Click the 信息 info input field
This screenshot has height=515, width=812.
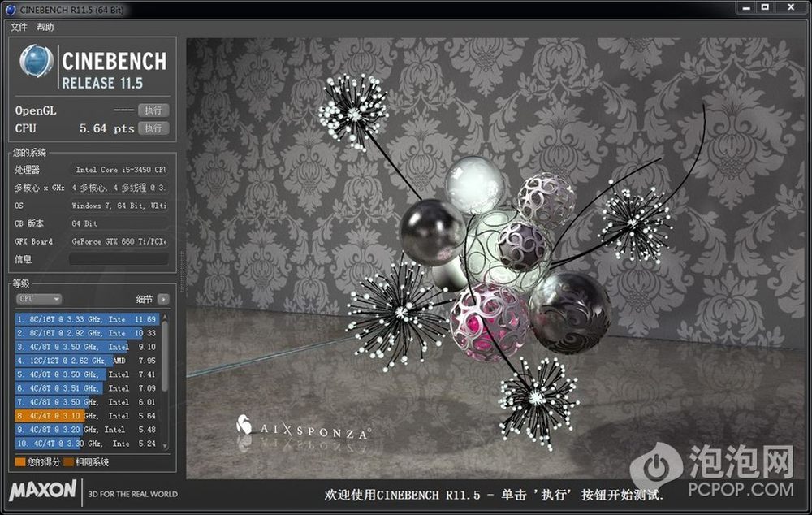click(x=119, y=259)
